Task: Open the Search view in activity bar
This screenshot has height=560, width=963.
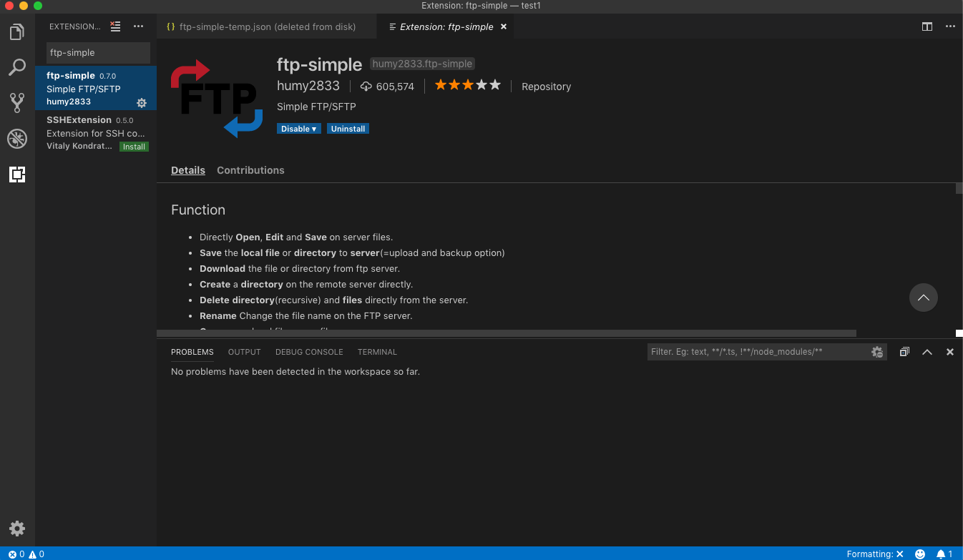Action: tap(17, 68)
